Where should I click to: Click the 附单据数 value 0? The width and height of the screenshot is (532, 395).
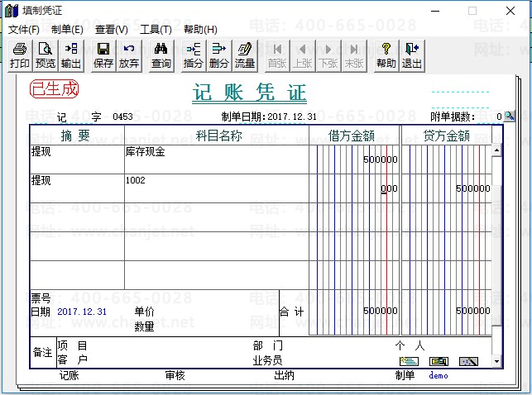point(499,117)
